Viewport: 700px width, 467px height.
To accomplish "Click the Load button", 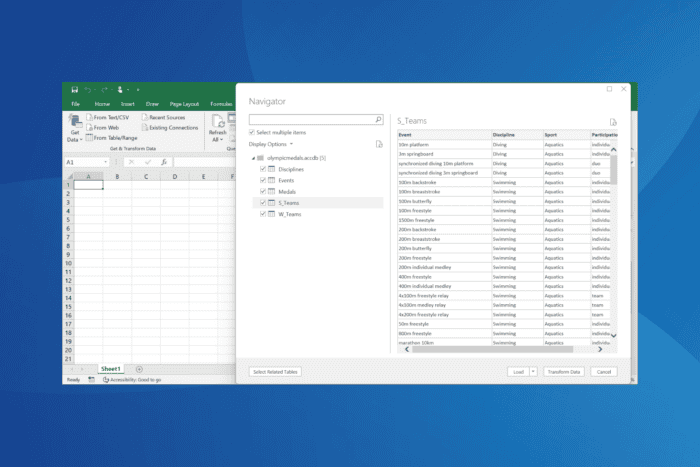I will click(518, 371).
